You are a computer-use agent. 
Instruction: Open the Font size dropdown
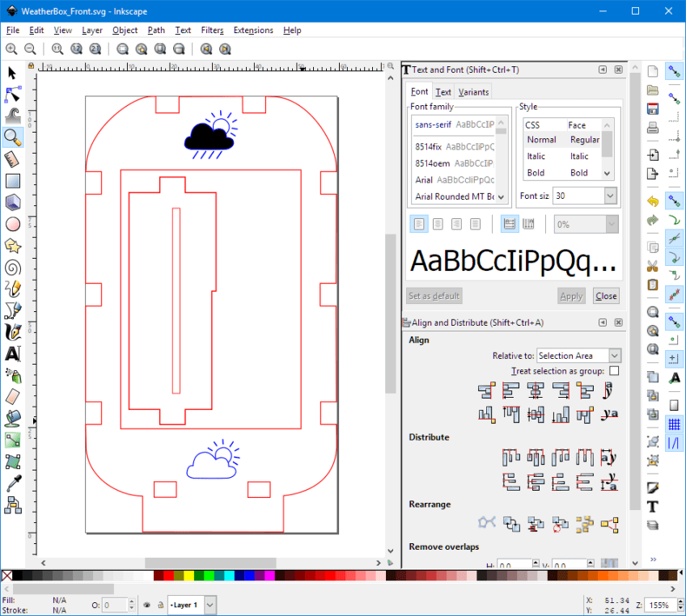click(x=610, y=196)
